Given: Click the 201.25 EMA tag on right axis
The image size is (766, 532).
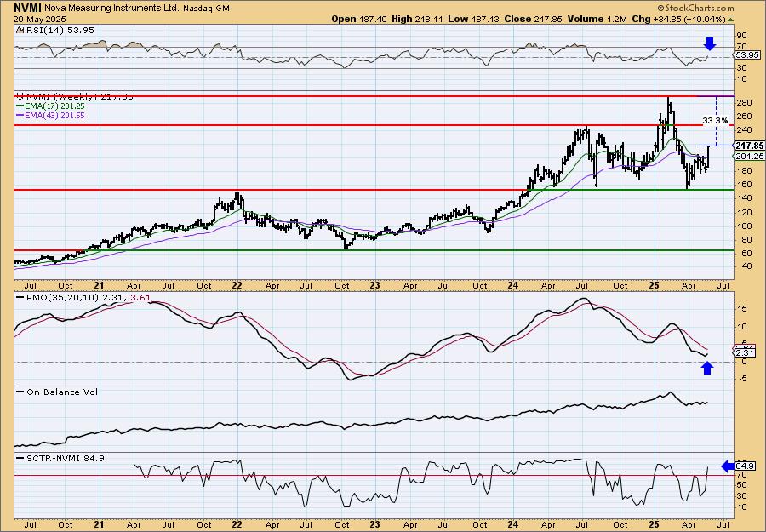Looking at the screenshot, I should point(749,156).
